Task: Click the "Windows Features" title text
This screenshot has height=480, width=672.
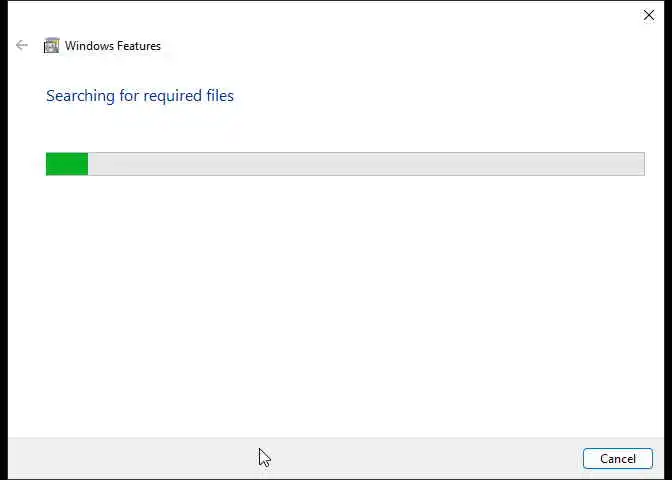Action: (x=113, y=46)
